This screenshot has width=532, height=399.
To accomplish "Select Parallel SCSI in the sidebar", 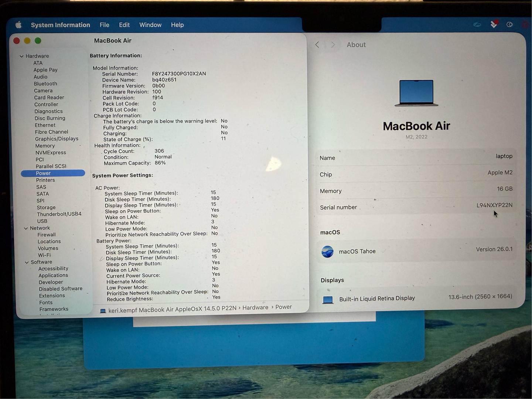I will point(51,166).
